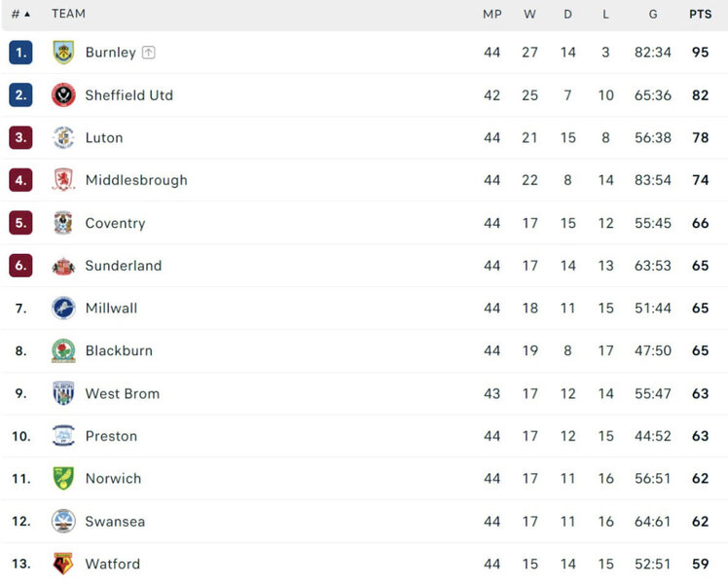Sort standings by MP column header
The height and width of the screenshot is (584, 728).
click(x=491, y=14)
